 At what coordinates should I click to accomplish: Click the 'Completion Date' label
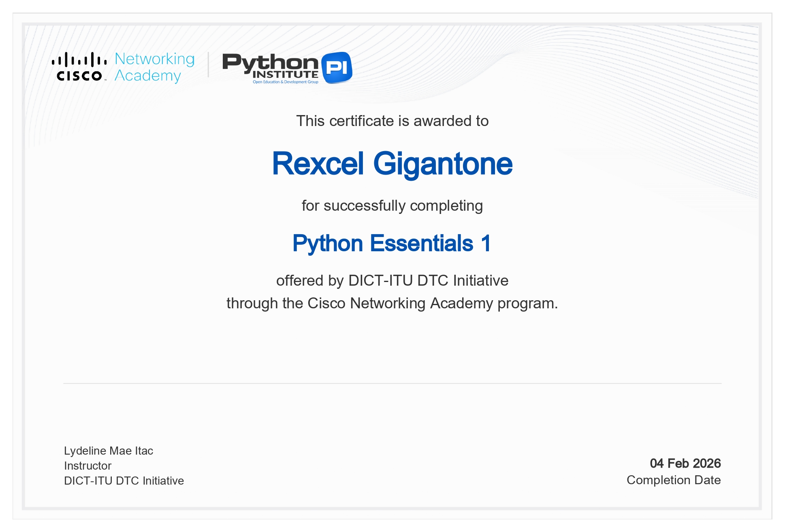pyautogui.click(x=674, y=480)
